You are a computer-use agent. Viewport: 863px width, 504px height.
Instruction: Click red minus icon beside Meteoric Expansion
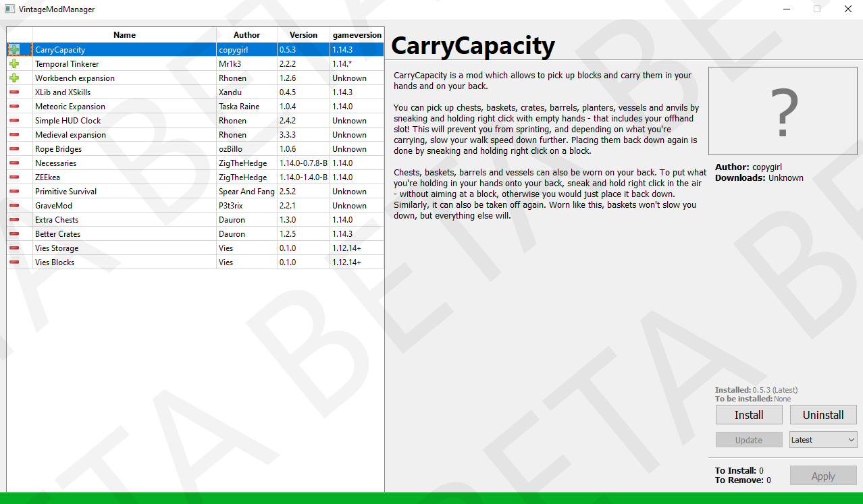coord(14,107)
